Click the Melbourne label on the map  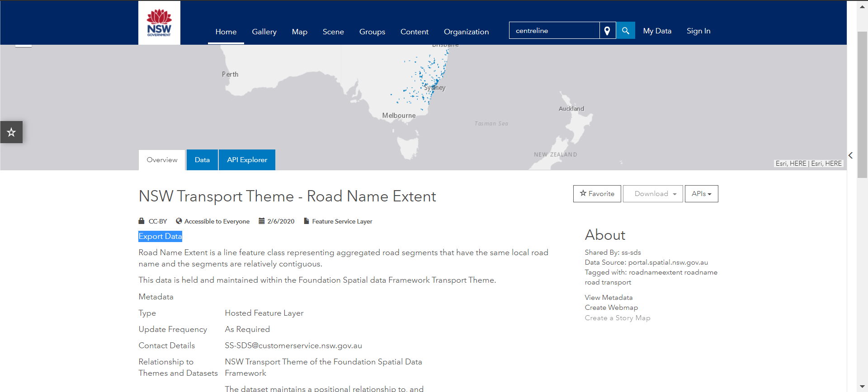[x=399, y=116]
